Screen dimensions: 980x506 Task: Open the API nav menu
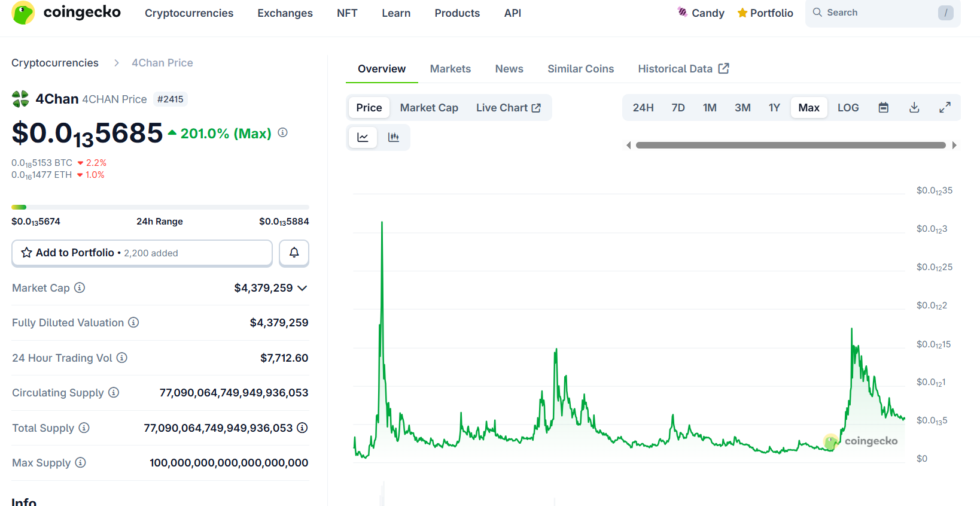pyautogui.click(x=513, y=13)
